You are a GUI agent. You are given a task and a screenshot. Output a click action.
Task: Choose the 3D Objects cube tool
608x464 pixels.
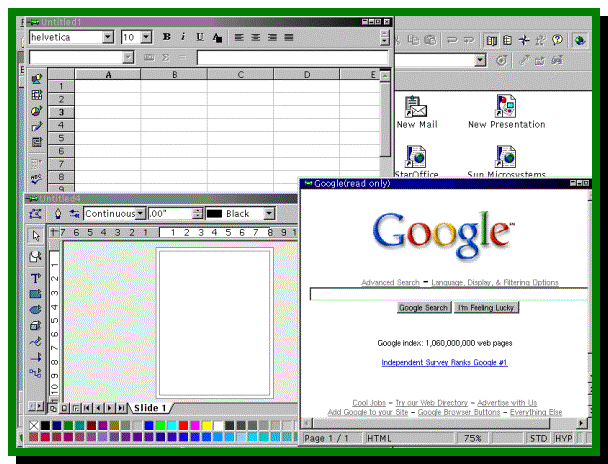pos(35,326)
